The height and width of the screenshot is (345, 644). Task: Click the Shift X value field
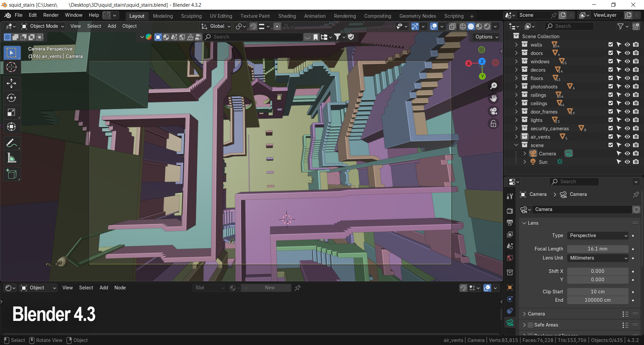[598, 271]
